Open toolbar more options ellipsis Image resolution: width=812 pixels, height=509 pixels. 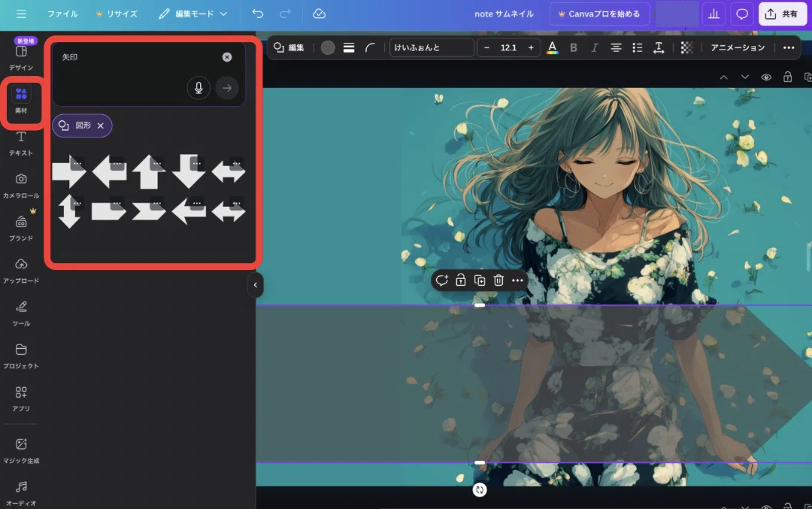pyautogui.click(x=788, y=47)
